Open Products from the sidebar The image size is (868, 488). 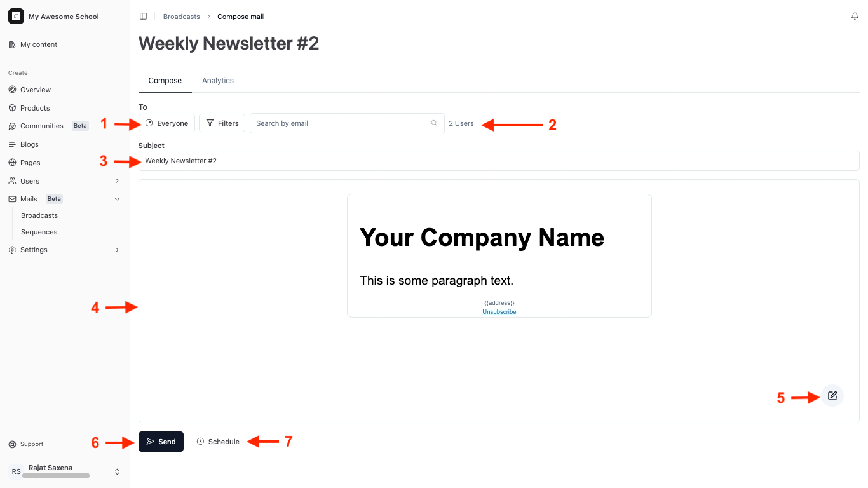pos(35,108)
